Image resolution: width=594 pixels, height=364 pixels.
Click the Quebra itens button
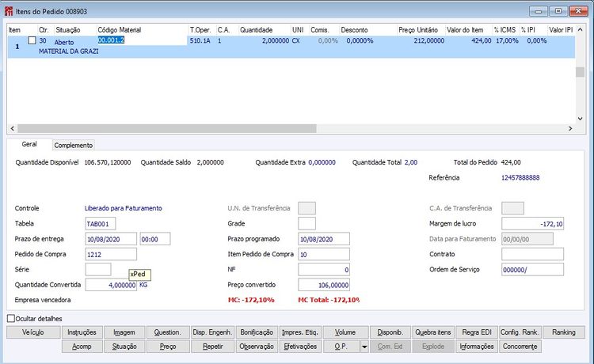click(x=433, y=332)
